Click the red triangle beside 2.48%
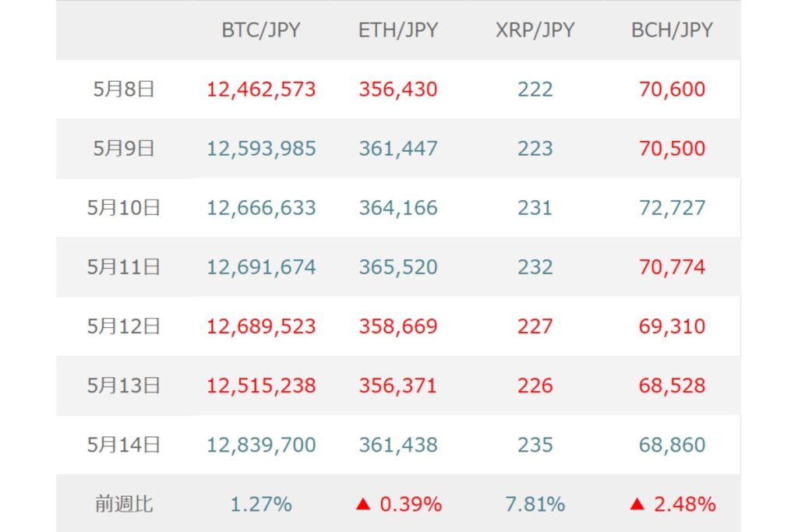 coord(637,504)
